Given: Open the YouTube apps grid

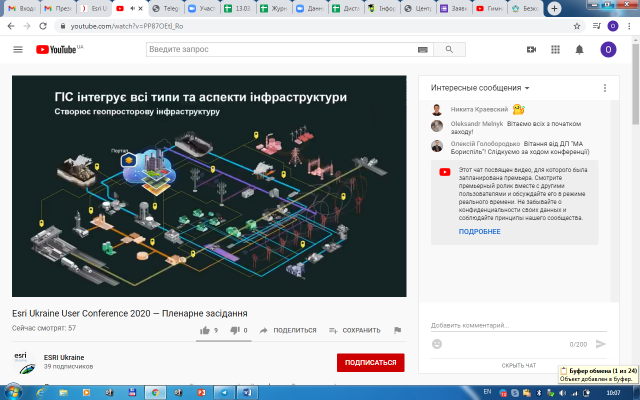Looking at the screenshot, I should [555, 49].
